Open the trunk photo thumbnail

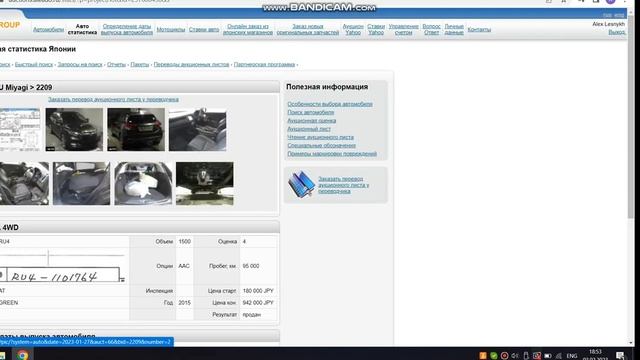pos(143,183)
